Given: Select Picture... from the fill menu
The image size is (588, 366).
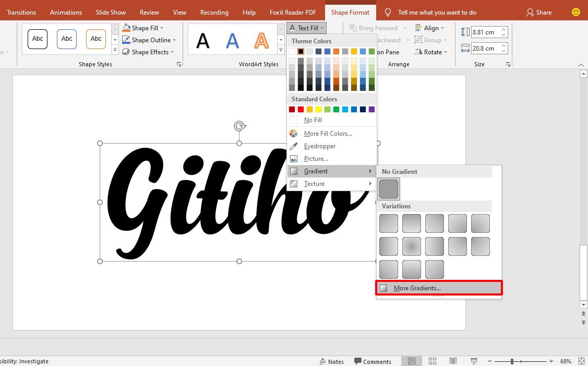Looking at the screenshot, I should pos(315,159).
